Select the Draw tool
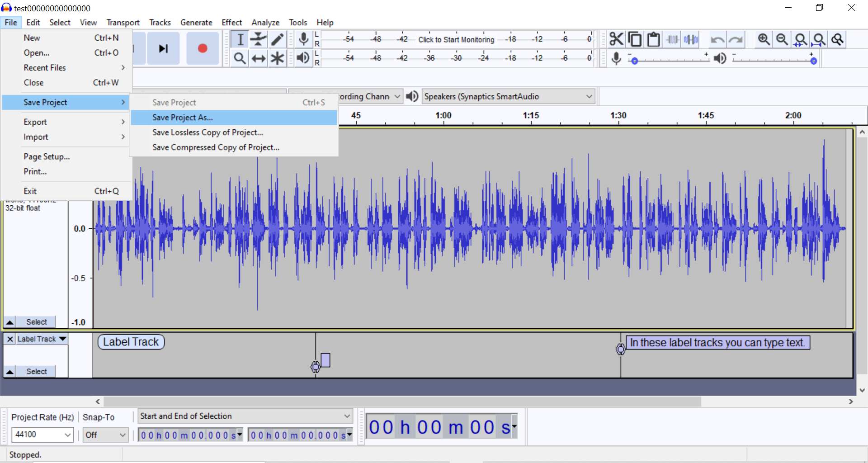868x463 pixels. point(277,39)
